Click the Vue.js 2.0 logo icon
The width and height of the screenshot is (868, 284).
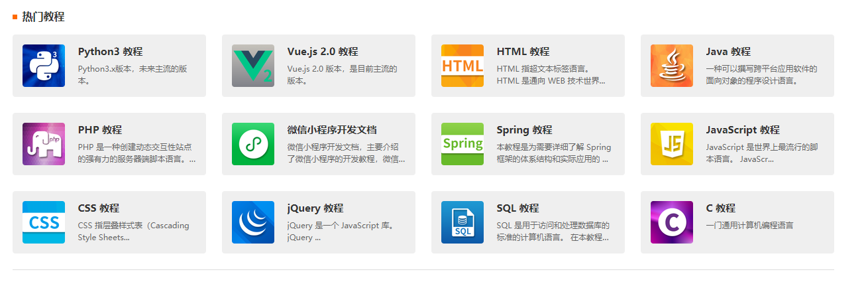pyautogui.click(x=253, y=66)
